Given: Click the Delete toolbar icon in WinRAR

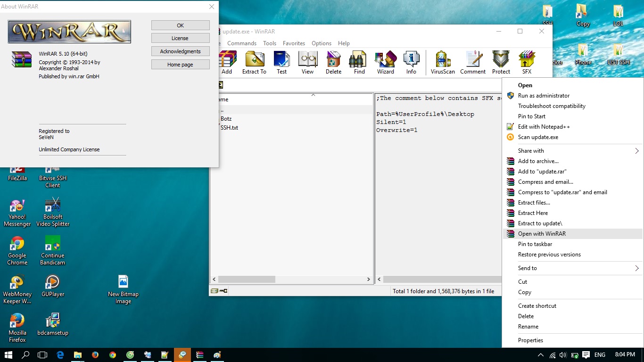Looking at the screenshot, I should [333, 63].
